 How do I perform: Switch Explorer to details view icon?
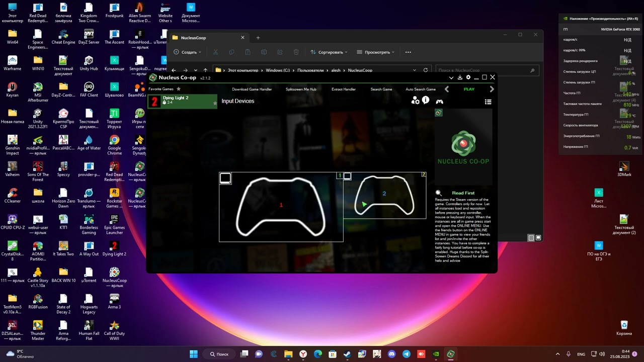pyautogui.click(x=531, y=238)
